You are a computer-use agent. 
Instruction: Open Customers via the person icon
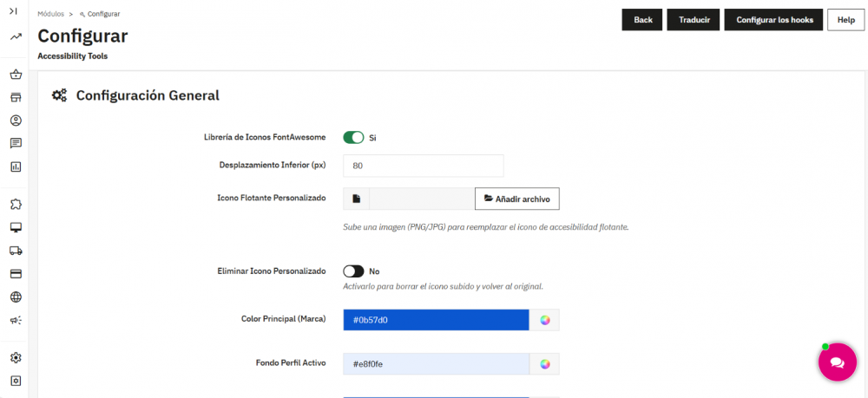click(15, 121)
